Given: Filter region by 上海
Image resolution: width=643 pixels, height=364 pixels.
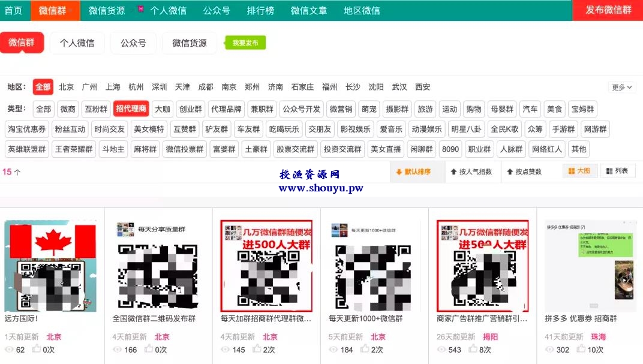Looking at the screenshot, I should tap(113, 87).
